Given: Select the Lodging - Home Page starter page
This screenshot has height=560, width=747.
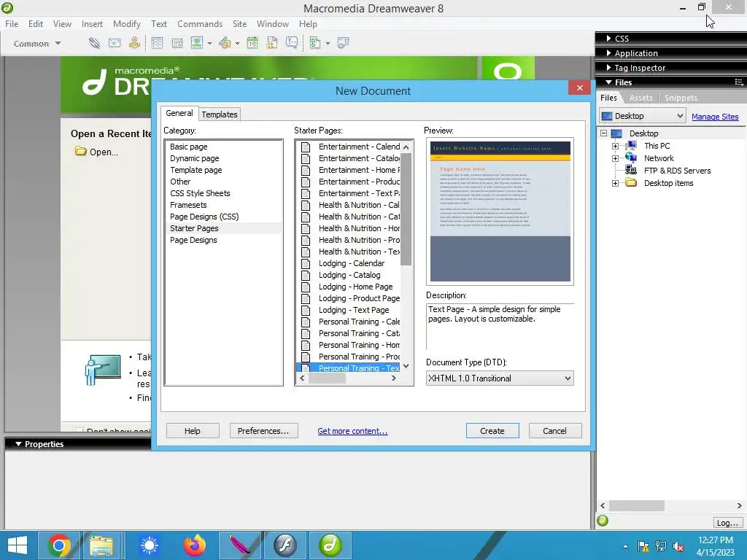Looking at the screenshot, I should click(355, 287).
